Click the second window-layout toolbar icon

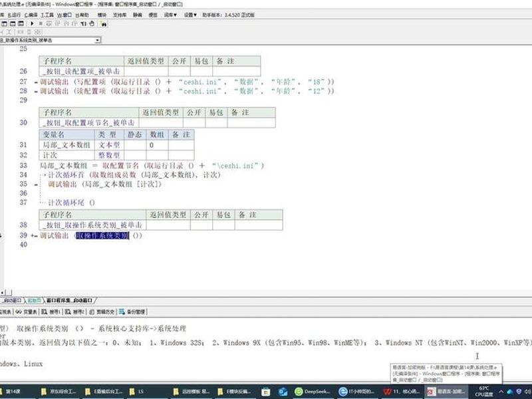[x=13, y=24]
